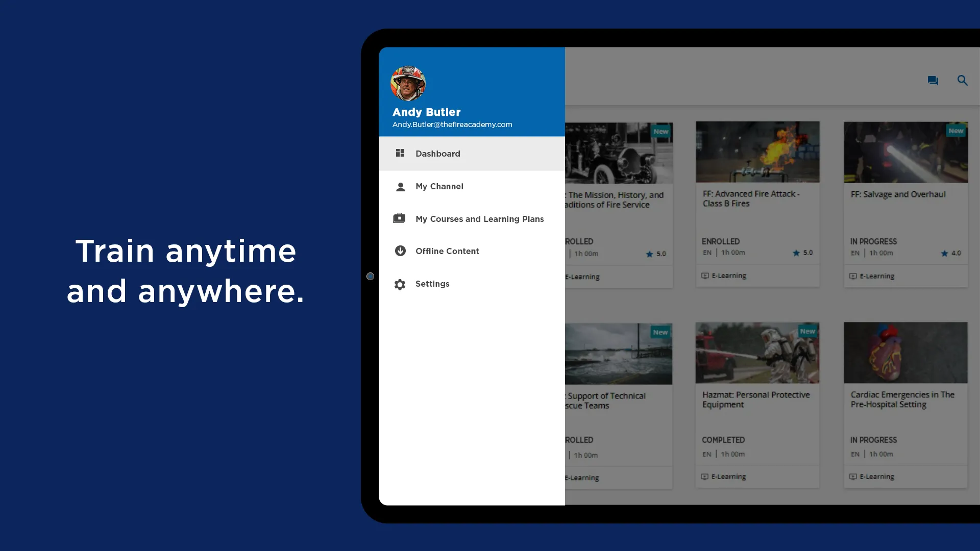Click the Dashboard navigation icon

click(401, 153)
